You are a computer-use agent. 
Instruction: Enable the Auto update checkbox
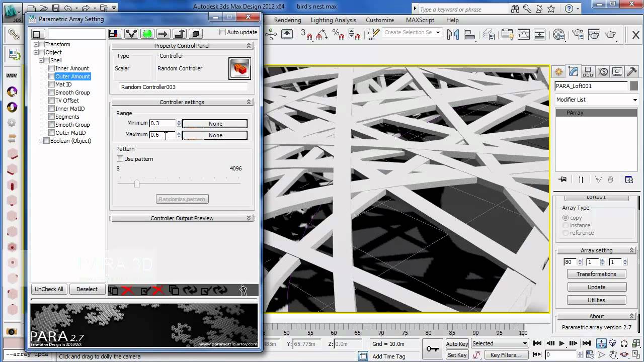(223, 32)
